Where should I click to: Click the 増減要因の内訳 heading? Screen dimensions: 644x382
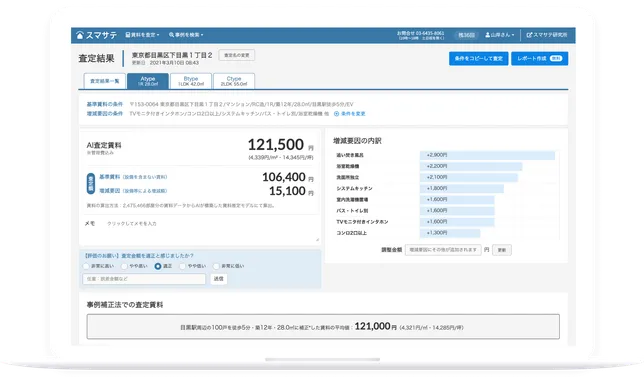[x=357, y=141]
